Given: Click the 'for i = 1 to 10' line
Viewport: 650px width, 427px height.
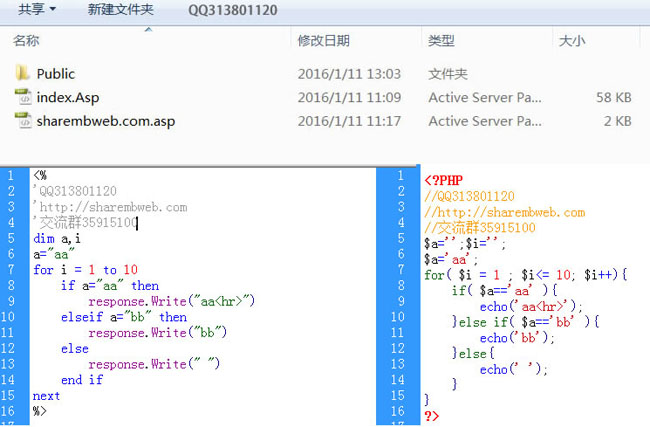Looking at the screenshot, I should point(85,270).
